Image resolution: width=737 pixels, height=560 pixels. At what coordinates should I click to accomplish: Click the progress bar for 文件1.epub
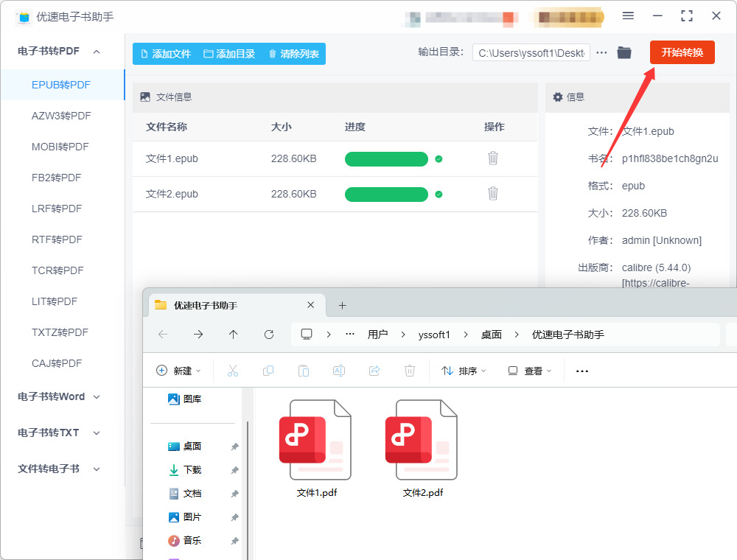[x=386, y=159]
